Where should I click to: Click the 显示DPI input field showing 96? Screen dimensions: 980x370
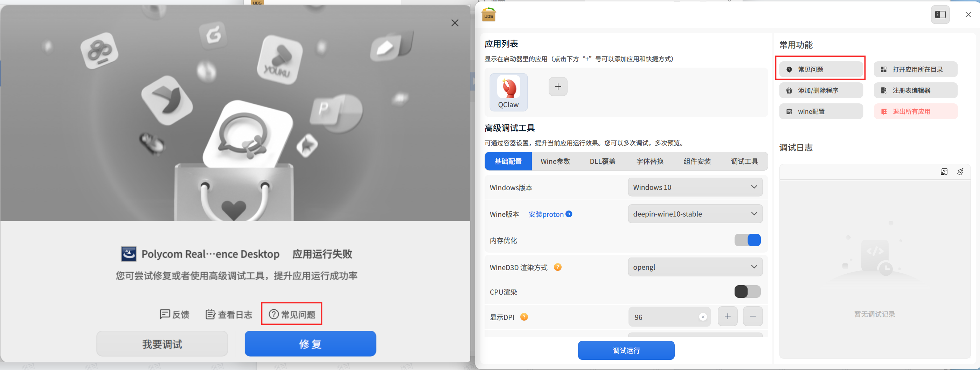(x=669, y=317)
